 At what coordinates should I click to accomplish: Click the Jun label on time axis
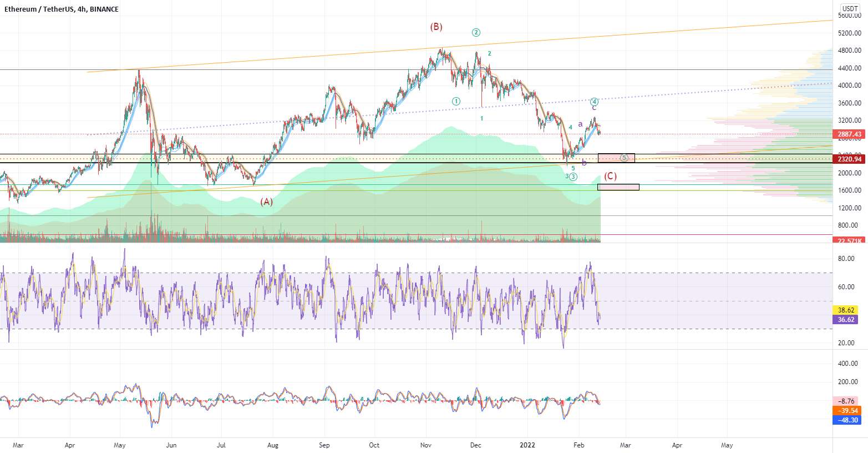coord(171,445)
